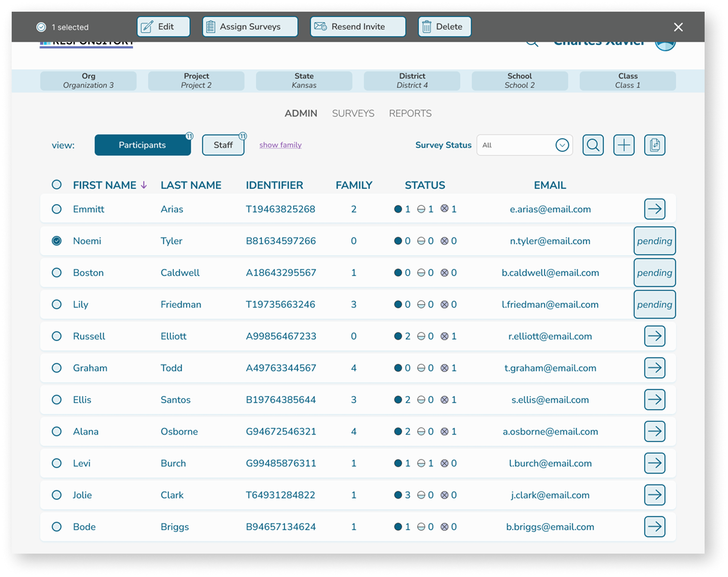Open Bode Briggs details arrow
The width and height of the screenshot is (728, 577).
pos(654,527)
